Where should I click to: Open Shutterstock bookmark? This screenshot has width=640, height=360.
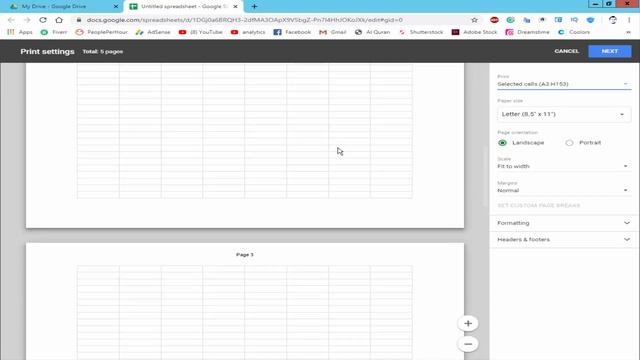coord(421,32)
